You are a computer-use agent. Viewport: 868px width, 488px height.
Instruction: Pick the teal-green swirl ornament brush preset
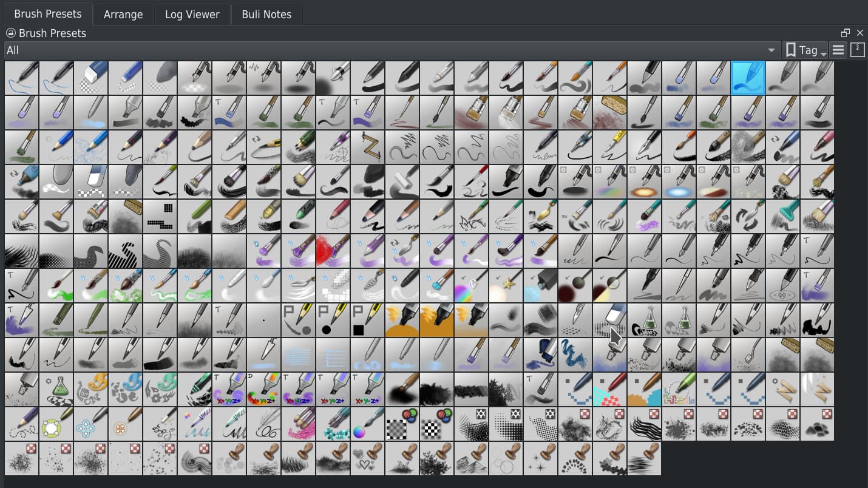[x=160, y=389]
